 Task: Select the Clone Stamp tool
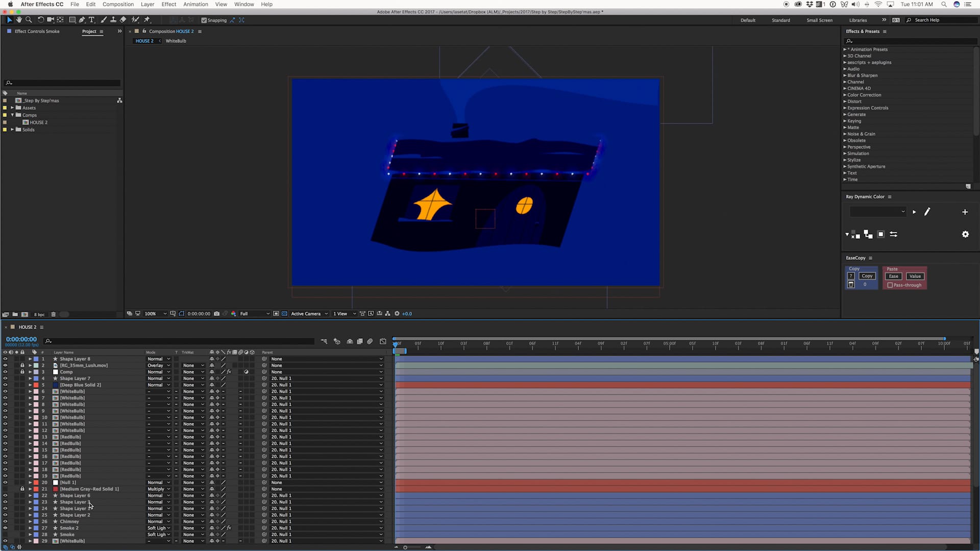[x=113, y=20]
